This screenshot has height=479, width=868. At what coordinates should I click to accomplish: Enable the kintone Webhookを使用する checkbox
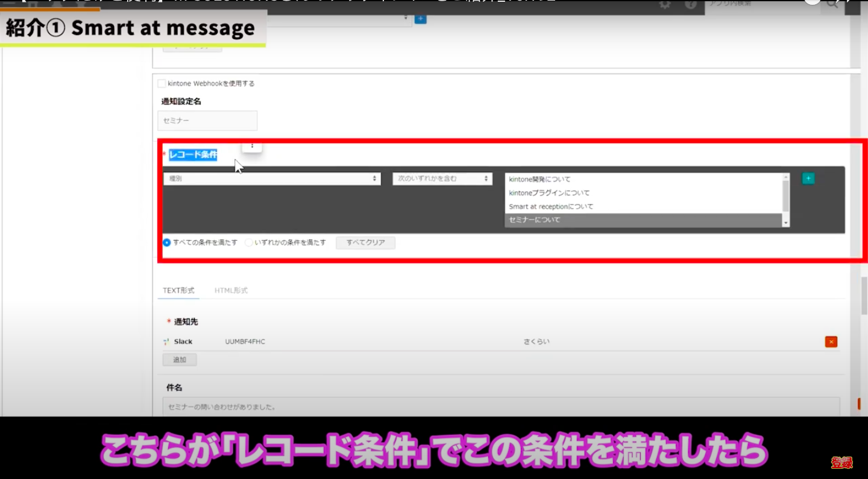162,84
